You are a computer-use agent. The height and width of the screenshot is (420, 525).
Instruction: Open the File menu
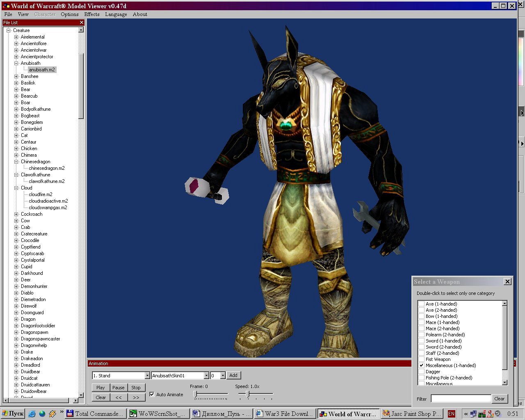coord(8,14)
